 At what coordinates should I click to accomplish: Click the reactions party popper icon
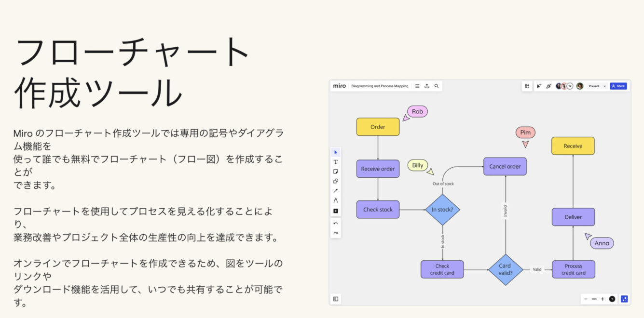(548, 86)
